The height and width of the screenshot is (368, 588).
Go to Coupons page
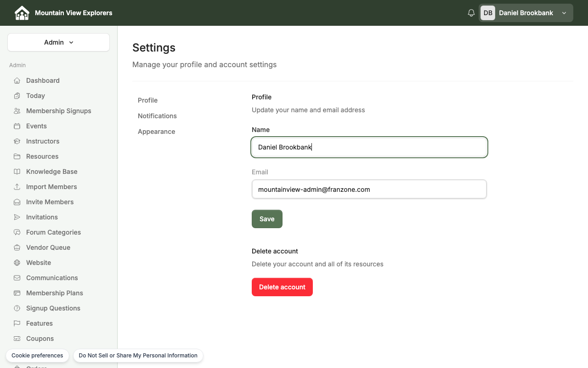[40, 339]
